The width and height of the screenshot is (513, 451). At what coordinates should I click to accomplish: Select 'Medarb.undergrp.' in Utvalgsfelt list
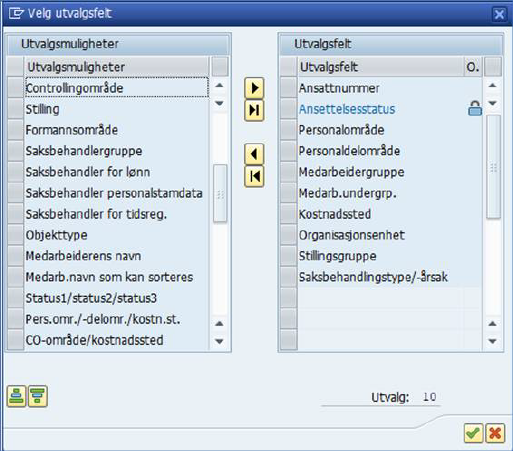381,193
